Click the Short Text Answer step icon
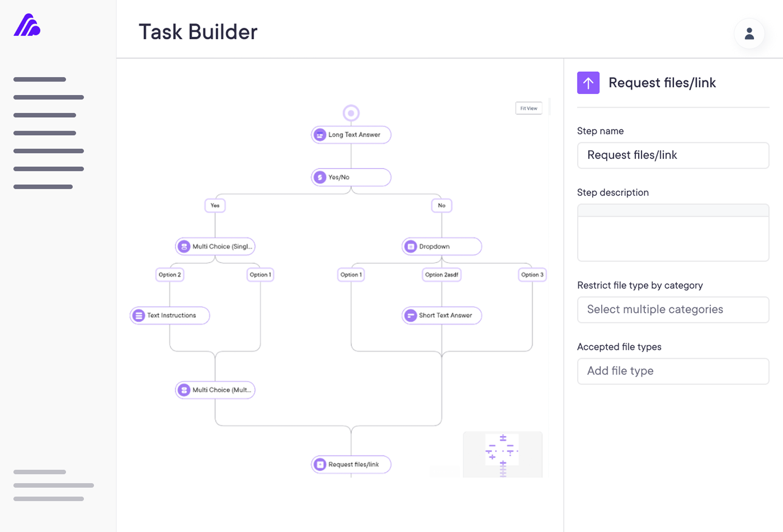 [x=410, y=315]
